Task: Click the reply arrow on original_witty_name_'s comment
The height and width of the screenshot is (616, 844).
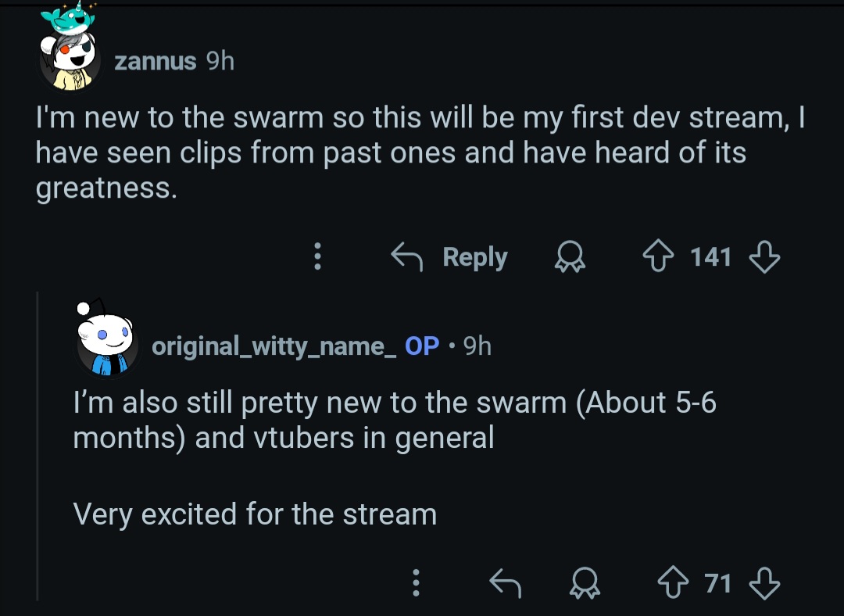Action: point(506,583)
